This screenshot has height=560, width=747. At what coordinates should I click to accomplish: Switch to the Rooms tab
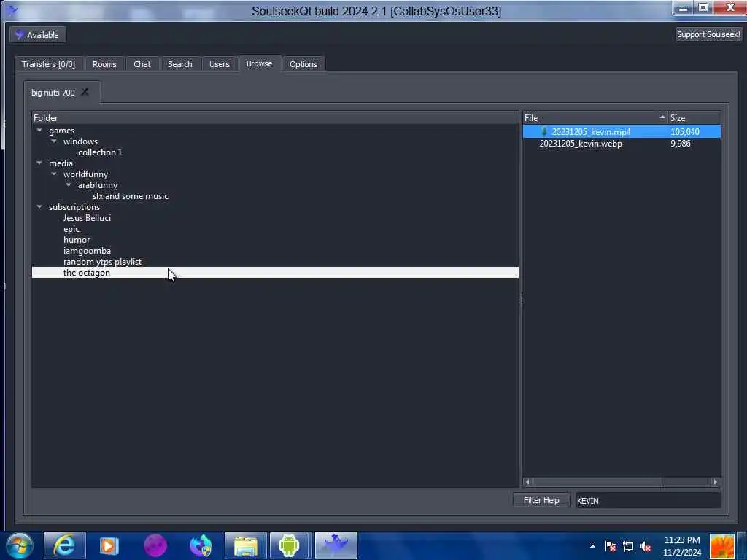tap(104, 64)
